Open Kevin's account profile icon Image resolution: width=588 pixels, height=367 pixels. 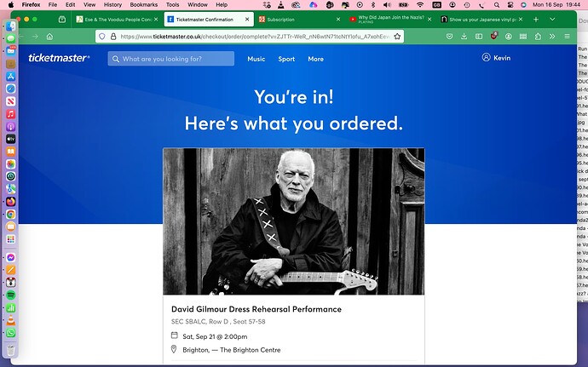(x=486, y=57)
